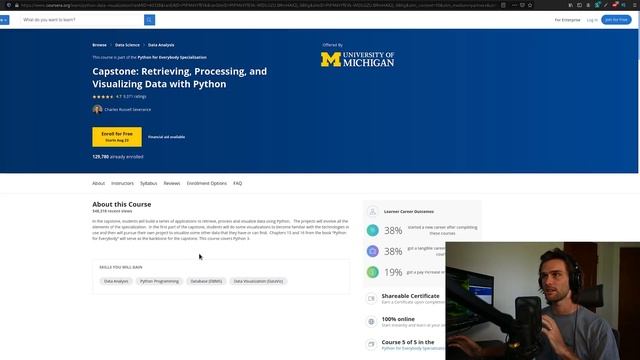Click the blue search magnifier button
This screenshot has width=640, height=360.
click(x=149, y=20)
